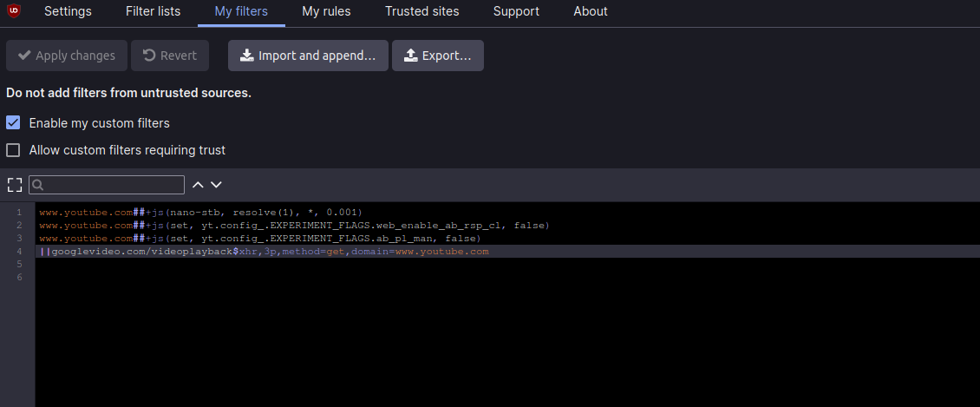Click the Revert button

(x=170, y=56)
